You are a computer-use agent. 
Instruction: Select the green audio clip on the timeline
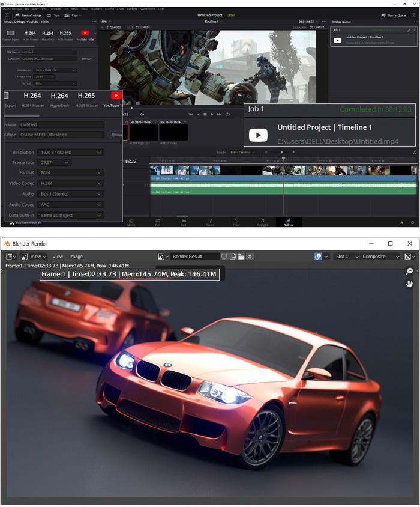(283, 188)
